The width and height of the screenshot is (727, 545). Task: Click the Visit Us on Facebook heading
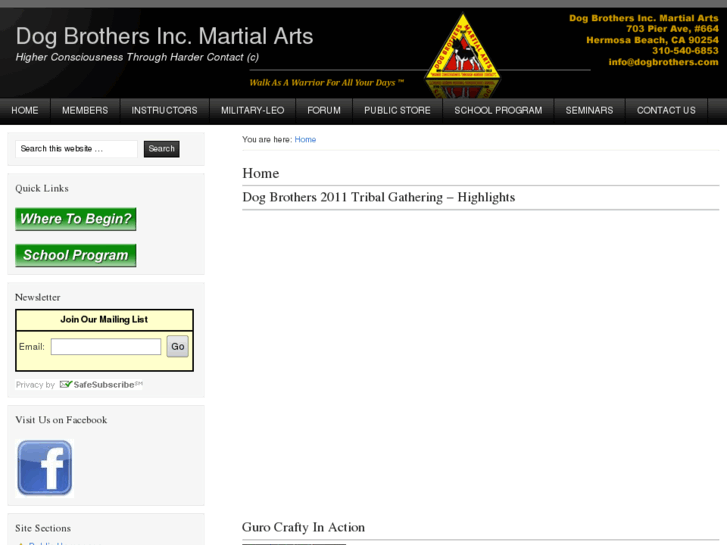[61, 420]
